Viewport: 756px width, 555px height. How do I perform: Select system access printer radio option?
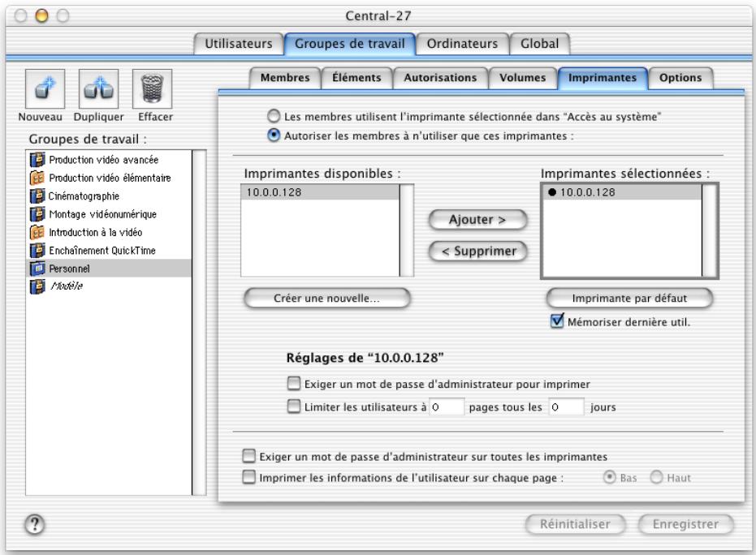(x=274, y=116)
